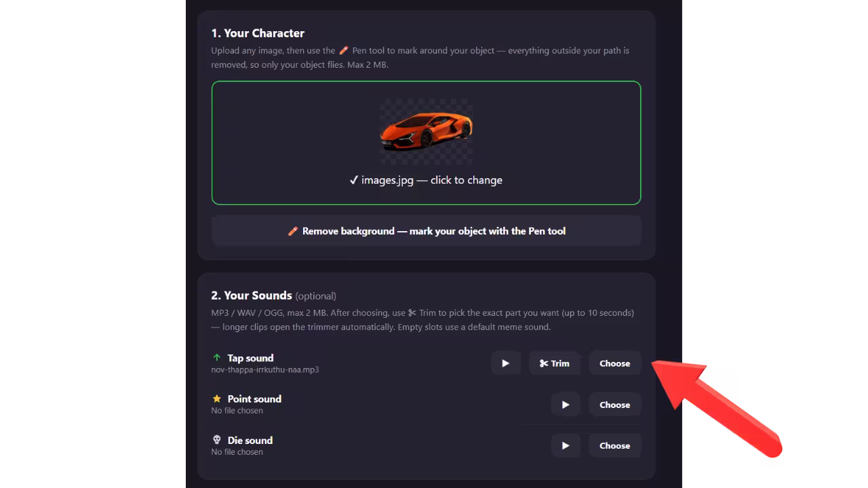Click the images.jpg upload area to change
868x488 pixels.
426,143
